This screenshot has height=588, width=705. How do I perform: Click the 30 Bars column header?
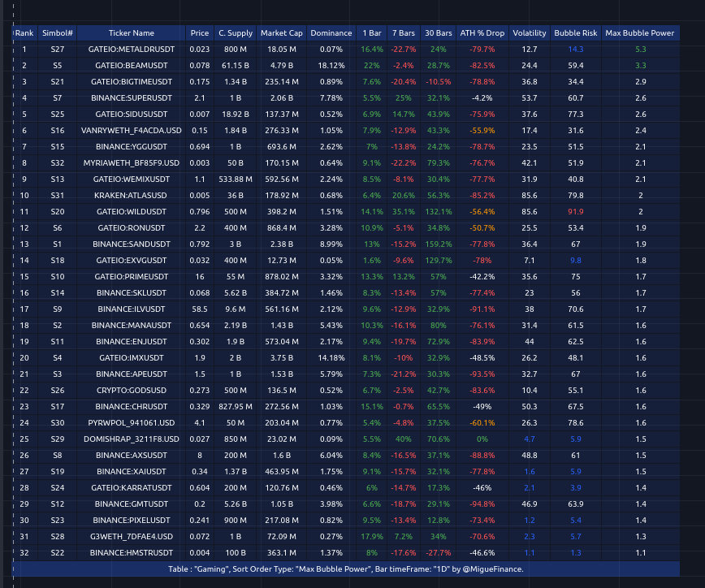439,32
